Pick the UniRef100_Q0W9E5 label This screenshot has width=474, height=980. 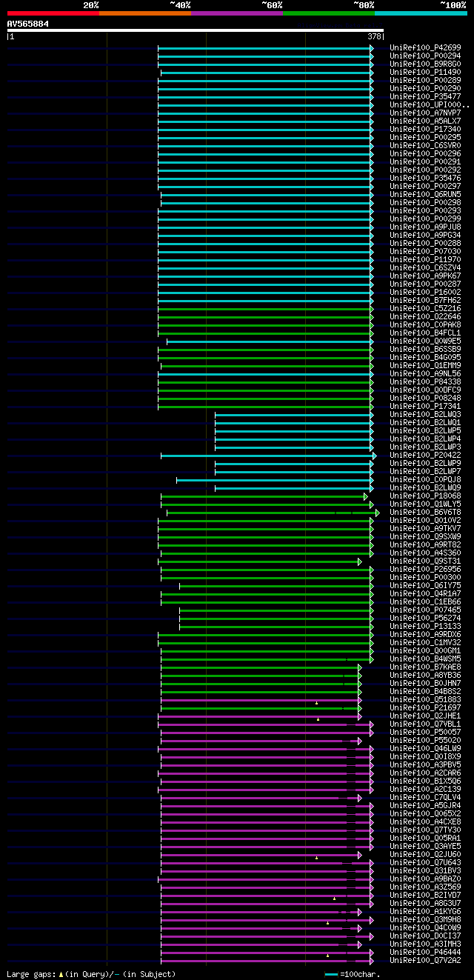point(425,341)
